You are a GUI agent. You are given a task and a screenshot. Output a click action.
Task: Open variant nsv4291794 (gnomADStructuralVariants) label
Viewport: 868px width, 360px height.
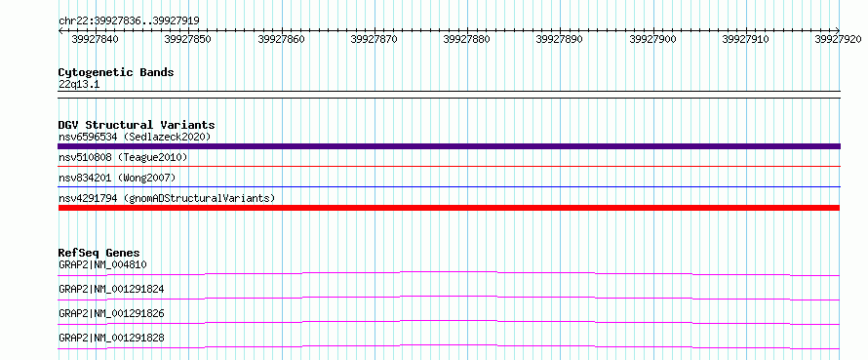pos(167,198)
